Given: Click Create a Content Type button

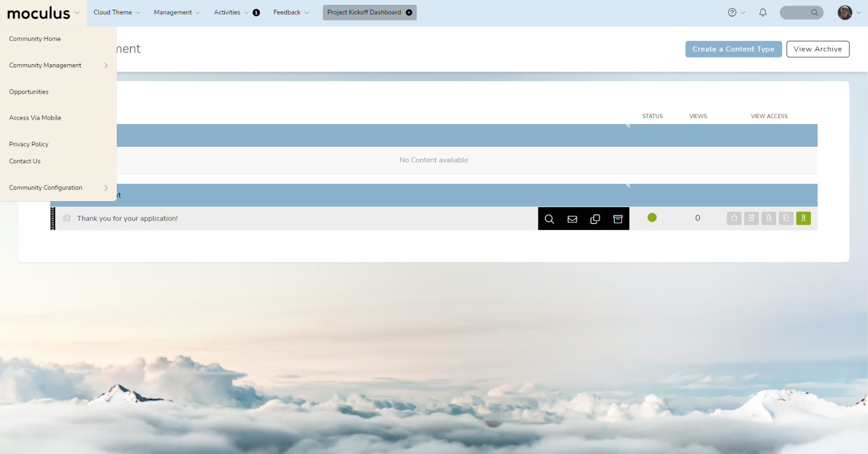Looking at the screenshot, I should click(733, 49).
